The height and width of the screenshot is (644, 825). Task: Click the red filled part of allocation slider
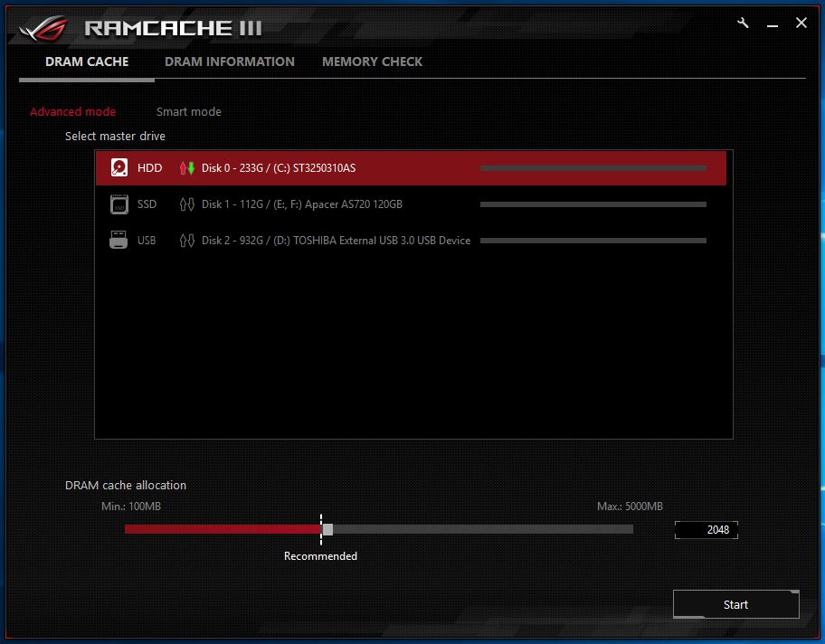pyautogui.click(x=223, y=529)
